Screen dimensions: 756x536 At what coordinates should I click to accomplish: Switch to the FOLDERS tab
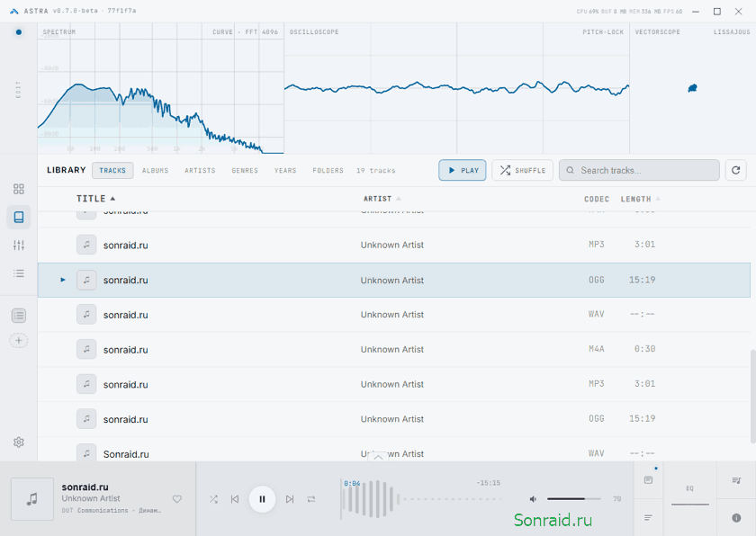coord(328,171)
